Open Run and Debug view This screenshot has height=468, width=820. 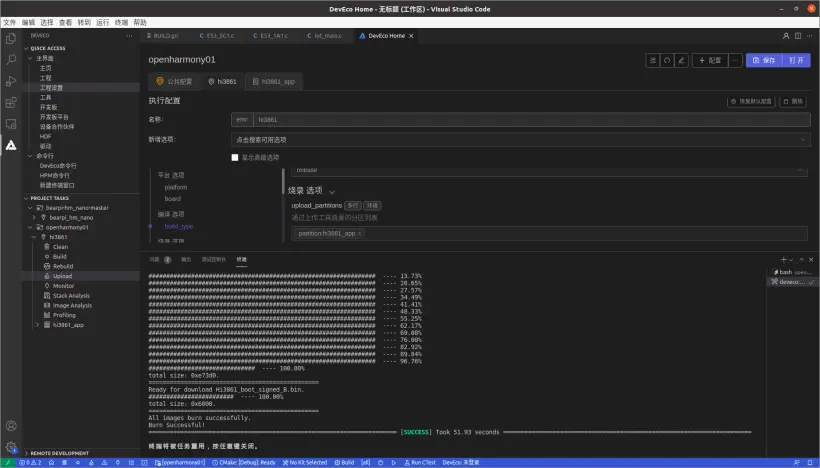(x=10, y=81)
